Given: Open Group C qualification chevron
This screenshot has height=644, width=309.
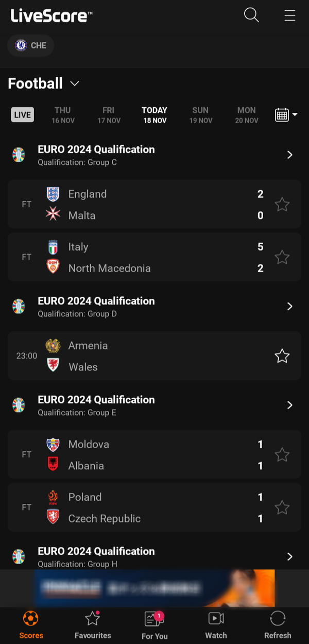Looking at the screenshot, I should pyautogui.click(x=289, y=155).
